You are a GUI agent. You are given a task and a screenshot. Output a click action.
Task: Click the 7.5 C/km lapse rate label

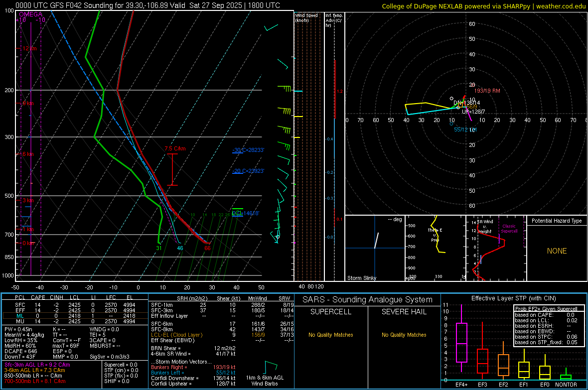175,148
